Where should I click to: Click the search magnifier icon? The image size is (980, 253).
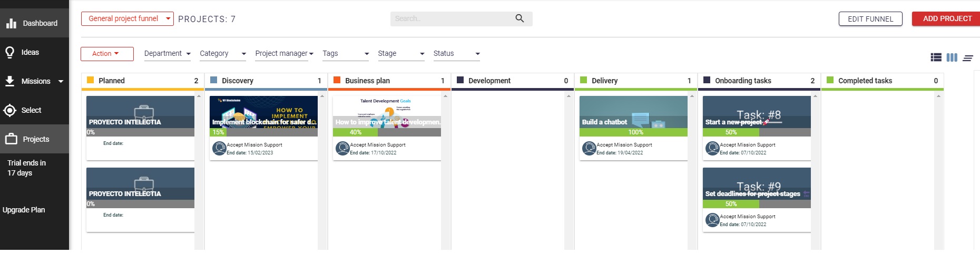click(520, 18)
